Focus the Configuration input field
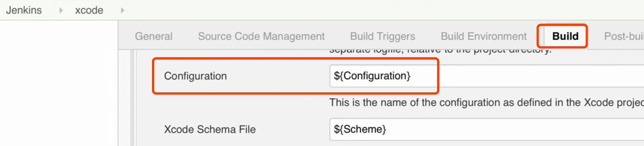This screenshot has width=644, height=146. coord(513,76)
